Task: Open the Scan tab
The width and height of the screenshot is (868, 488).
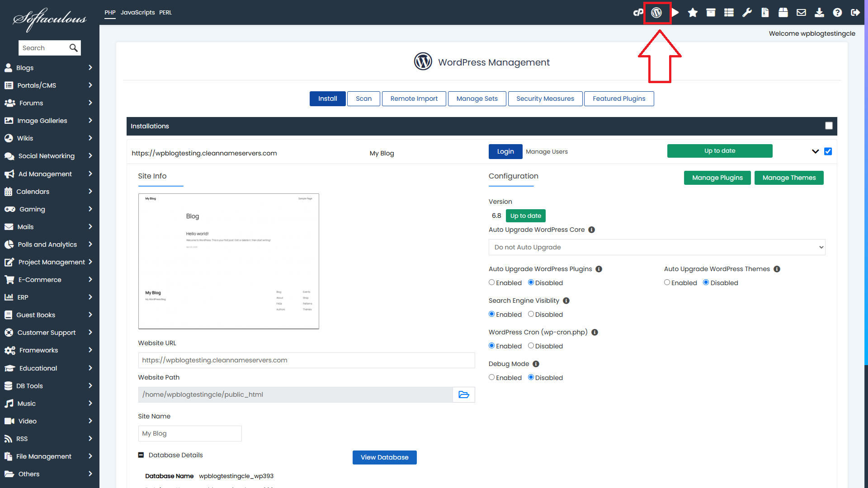Action: 363,99
